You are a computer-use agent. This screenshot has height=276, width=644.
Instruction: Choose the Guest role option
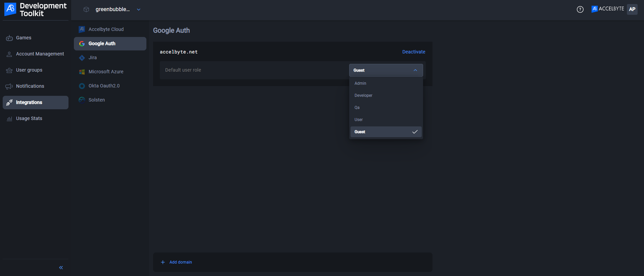(386, 132)
